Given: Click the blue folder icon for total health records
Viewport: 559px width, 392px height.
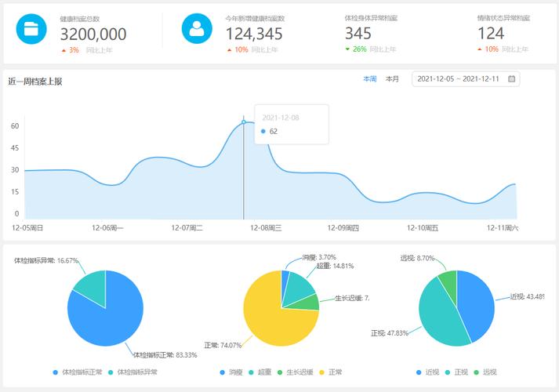Looking at the screenshot, I should [31, 29].
